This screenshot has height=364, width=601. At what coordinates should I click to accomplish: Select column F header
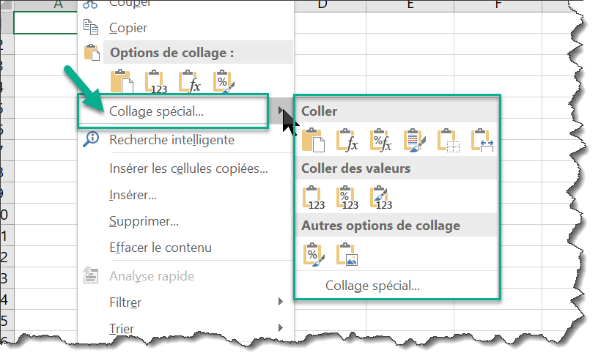(498, 5)
